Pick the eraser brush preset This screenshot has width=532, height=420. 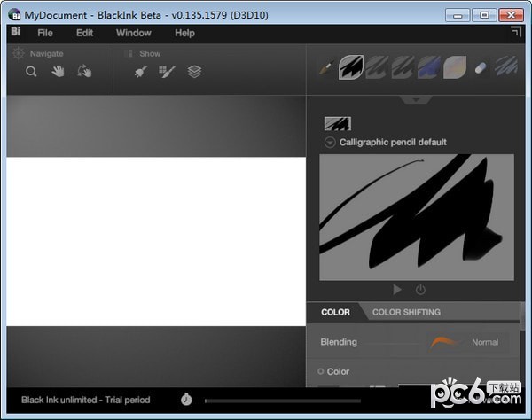[x=481, y=66]
